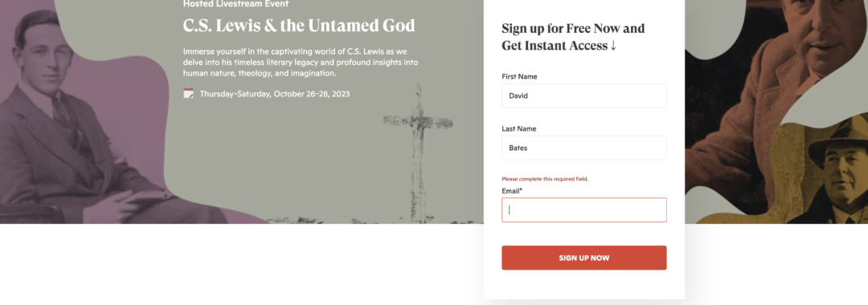
Task: Click the down arrow in the signup heading
Action: tap(612, 46)
